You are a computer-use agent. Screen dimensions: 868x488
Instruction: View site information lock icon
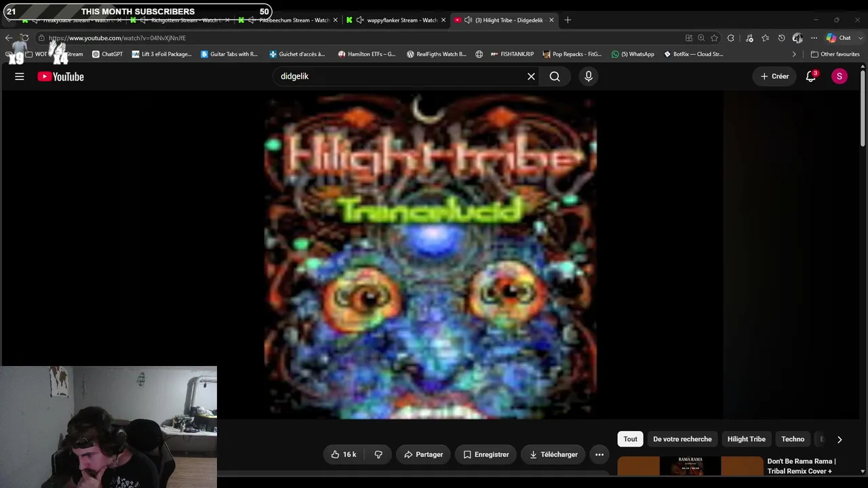point(41,38)
